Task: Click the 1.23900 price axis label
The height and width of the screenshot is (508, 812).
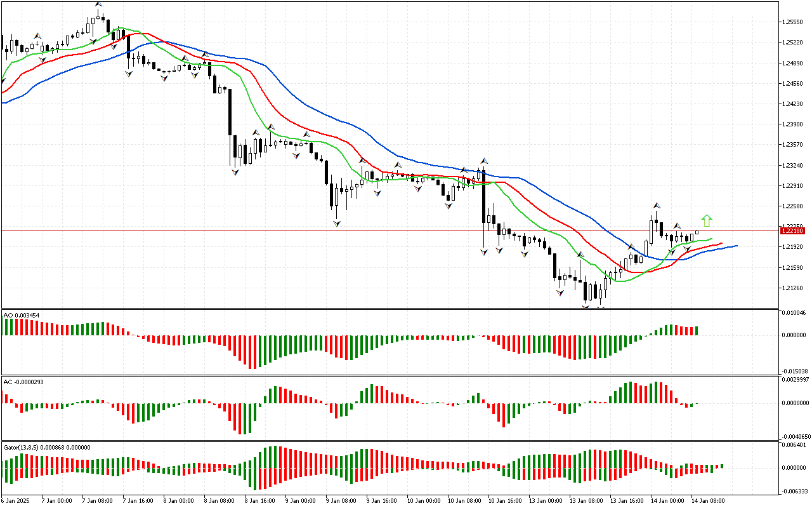Action: 794,124
